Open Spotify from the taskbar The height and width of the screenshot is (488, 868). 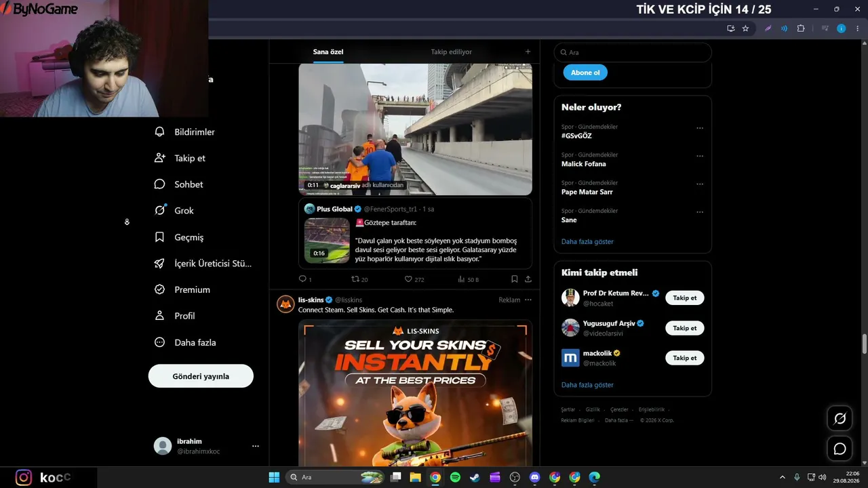pyautogui.click(x=455, y=477)
